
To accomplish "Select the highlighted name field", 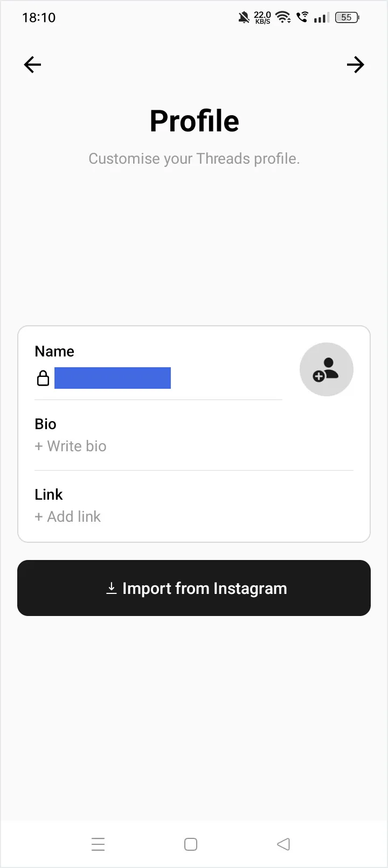I will 113,378.
